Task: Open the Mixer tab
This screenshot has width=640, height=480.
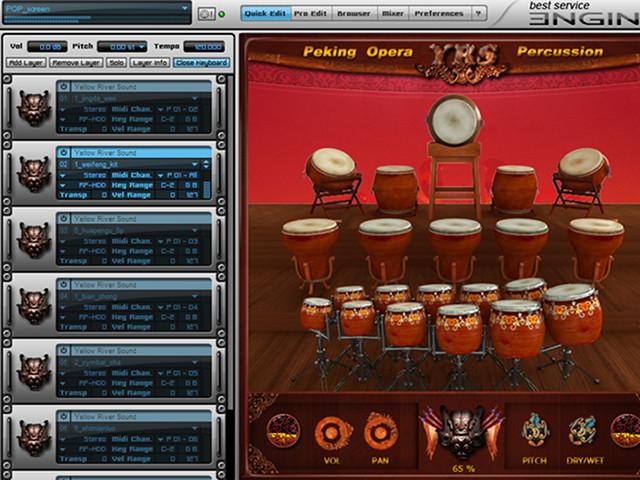Action: click(x=394, y=13)
